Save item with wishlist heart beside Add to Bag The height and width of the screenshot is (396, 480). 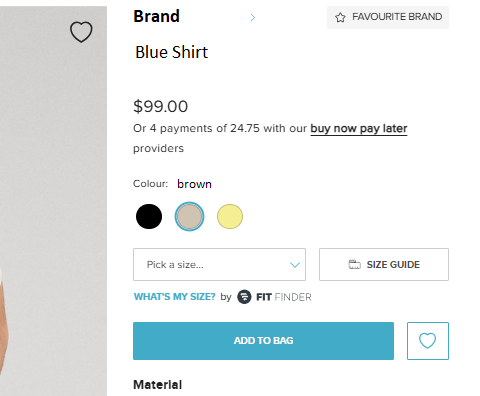[x=428, y=341]
